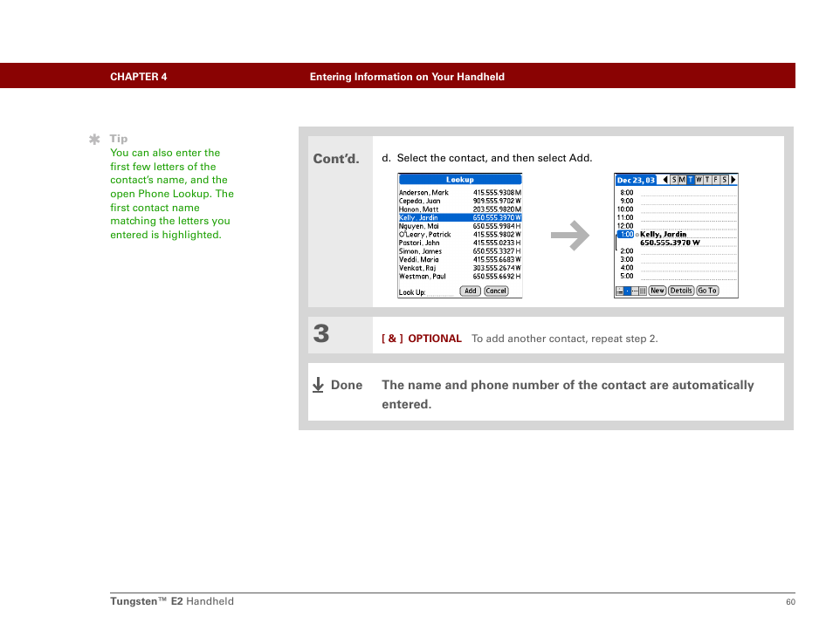The height and width of the screenshot is (644, 833).
Task: Select Cepeda, Juan in the Lookup list
Action: coord(460,202)
